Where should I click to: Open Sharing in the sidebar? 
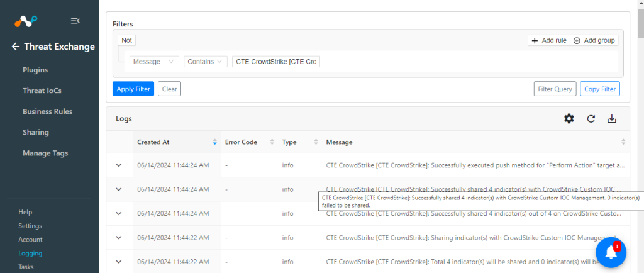click(36, 132)
